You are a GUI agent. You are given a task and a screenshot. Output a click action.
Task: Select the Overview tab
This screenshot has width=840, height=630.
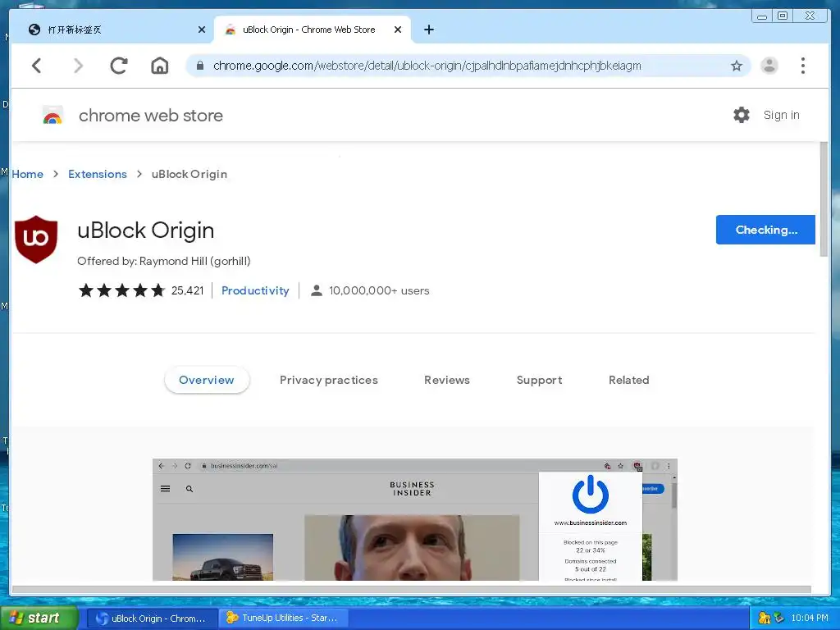click(x=206, y=380)
